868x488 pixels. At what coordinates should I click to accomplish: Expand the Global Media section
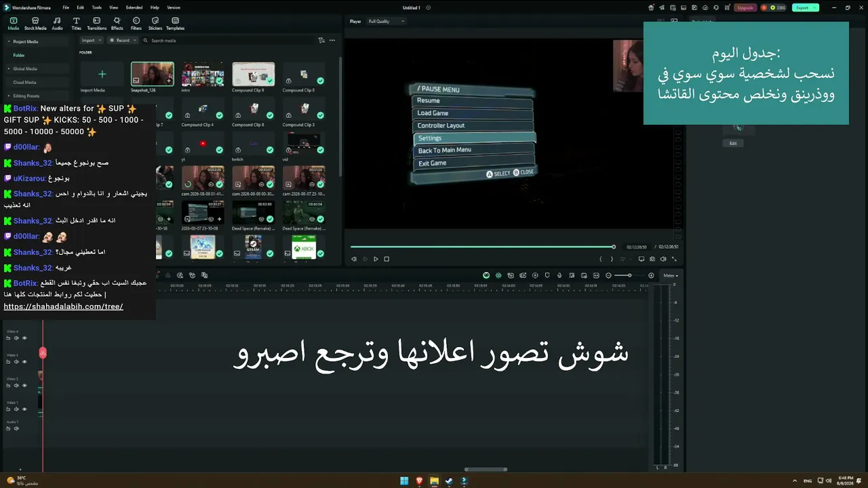click(x=8, y=68)
